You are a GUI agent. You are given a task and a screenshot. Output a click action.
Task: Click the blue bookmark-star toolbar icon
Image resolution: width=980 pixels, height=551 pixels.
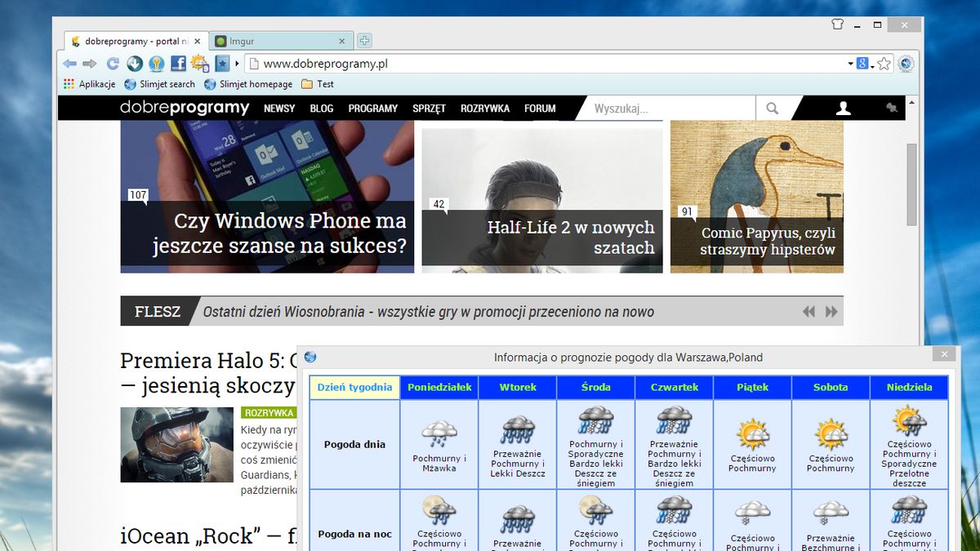click(222, 64)
